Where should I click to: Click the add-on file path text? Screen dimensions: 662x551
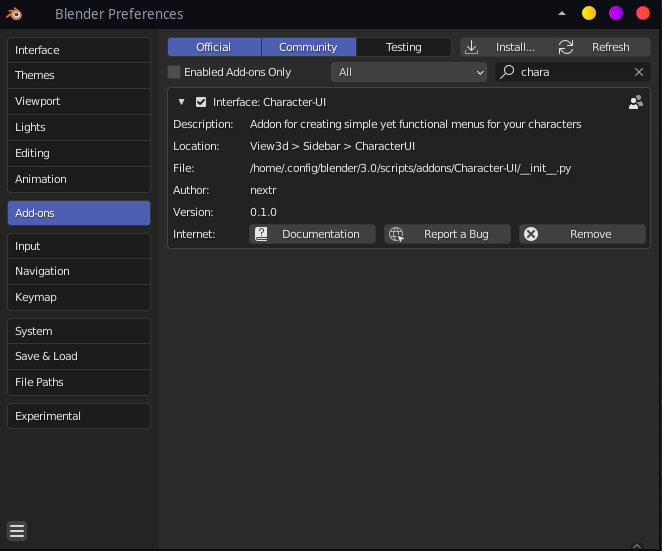410,168
